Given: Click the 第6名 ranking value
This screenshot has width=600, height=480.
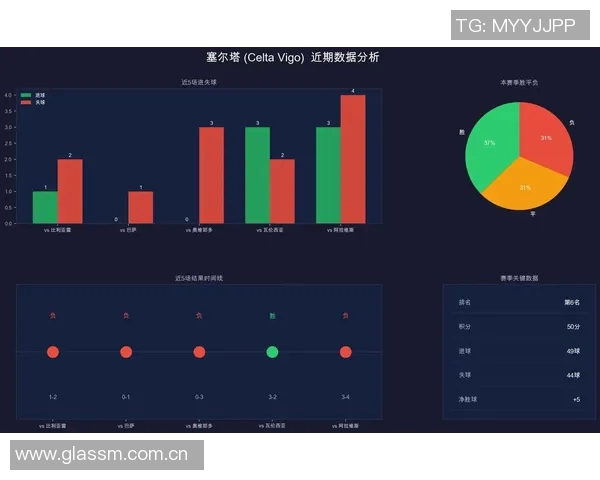Looking at the screenshot, I should 572,302.
